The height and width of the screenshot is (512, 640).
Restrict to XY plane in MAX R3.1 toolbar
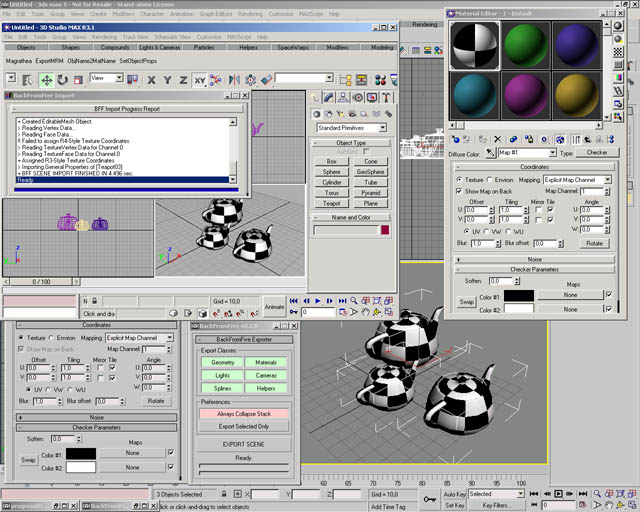click(x=200, y=80)
